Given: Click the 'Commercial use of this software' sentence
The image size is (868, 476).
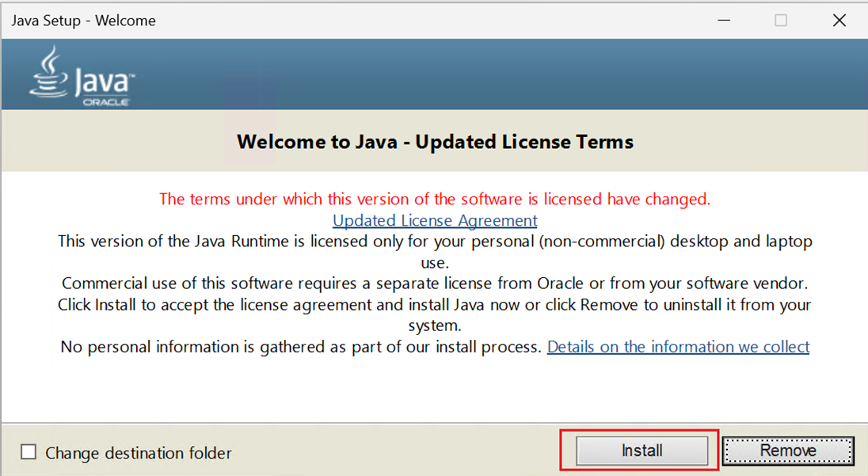Looking at the screenshot, I should click(435, 284).
